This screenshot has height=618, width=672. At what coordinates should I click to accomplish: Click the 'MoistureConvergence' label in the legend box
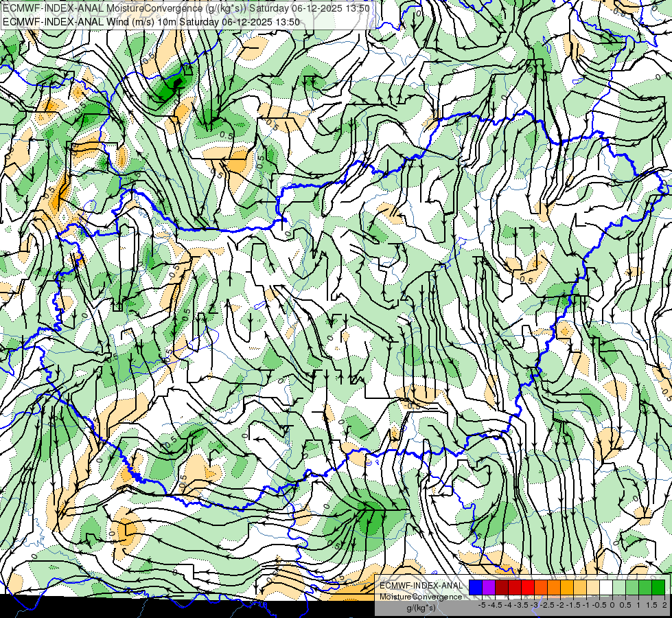click(x=421, y=597)
